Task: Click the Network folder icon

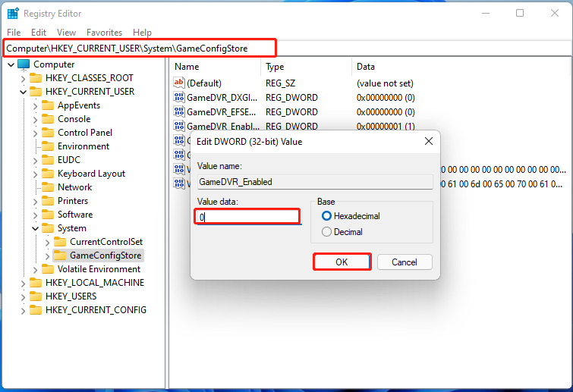Action: (x=48, y=187)
